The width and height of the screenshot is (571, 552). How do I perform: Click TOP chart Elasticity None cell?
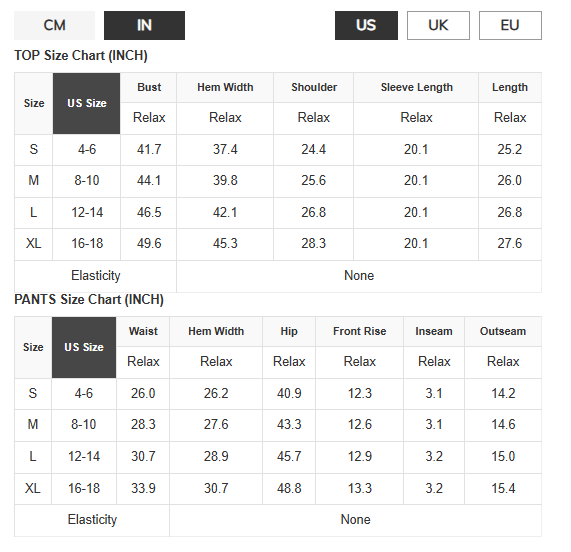click(359, 276)
